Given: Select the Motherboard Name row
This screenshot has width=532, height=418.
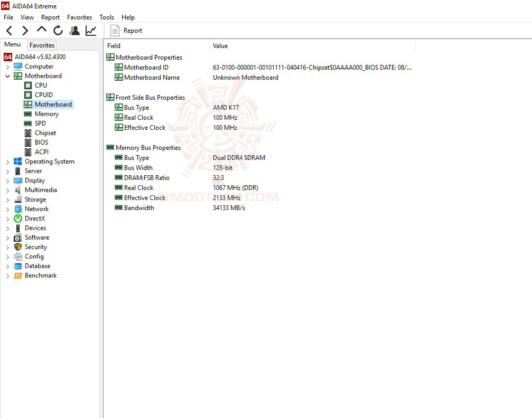Looking at the screenshot, I should (259, 78).
